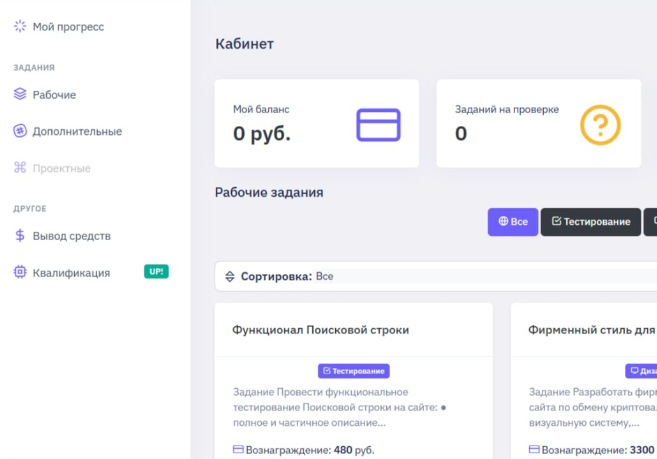Click the Заданий на проверке card
Screen dimensions: 657x459
538,123
